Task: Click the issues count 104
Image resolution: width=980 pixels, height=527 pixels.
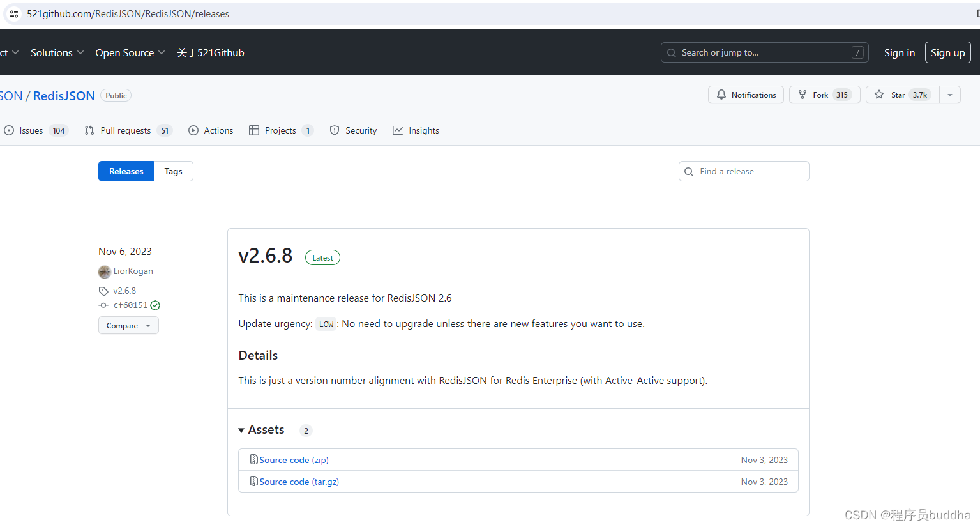Action: coord(59,130)
